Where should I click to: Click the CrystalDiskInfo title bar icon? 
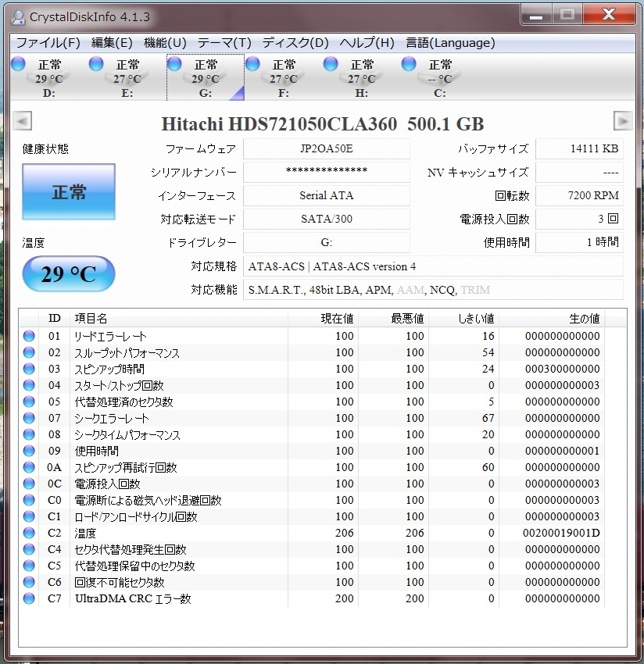point(18,17)
